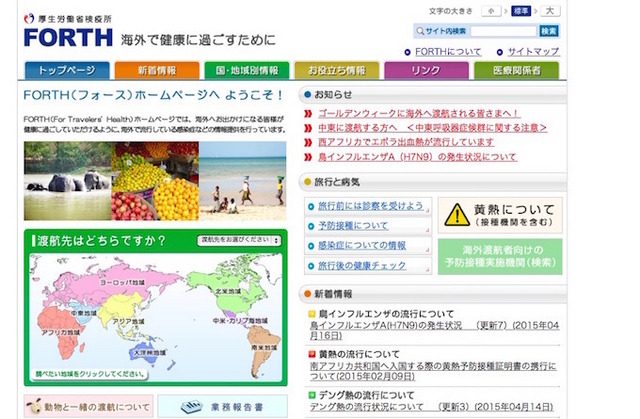Open the 医療関係者 tab
The image size is (640, 419).
coord(516,70)
